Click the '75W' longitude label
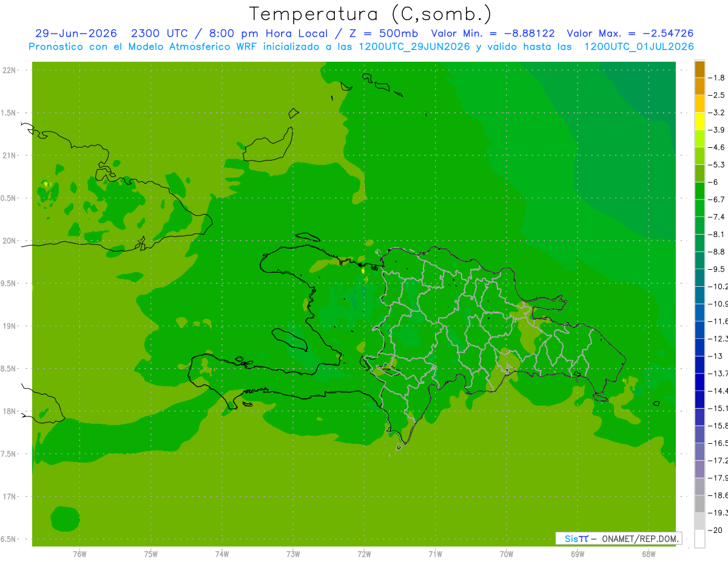Viewport: 728px width, 562px height. coord(151,555)
